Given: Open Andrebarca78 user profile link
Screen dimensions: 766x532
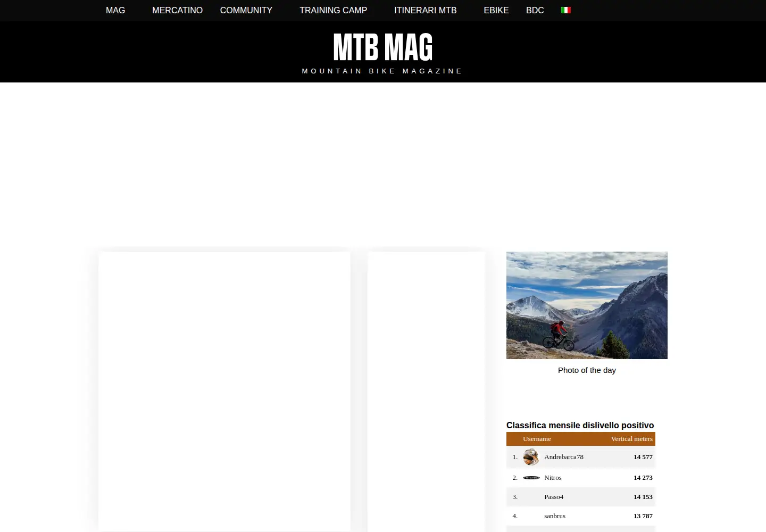Looking at the screenshot, I should 564,457.
